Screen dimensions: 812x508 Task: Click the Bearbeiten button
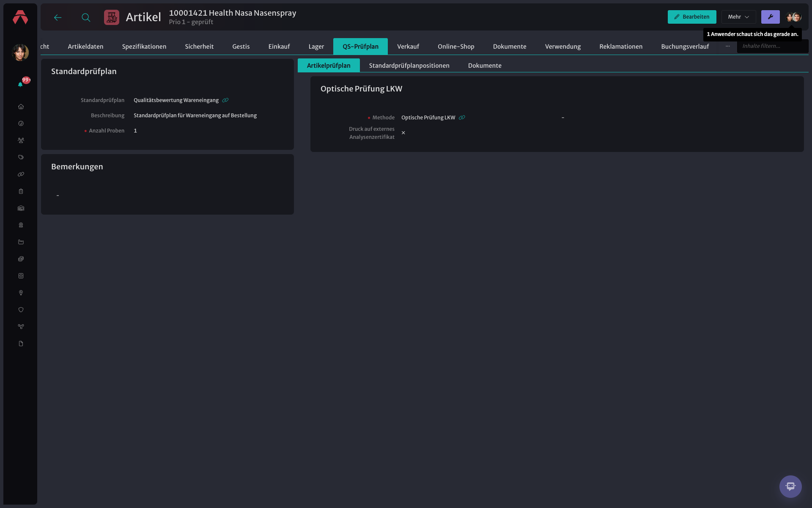[x=692, y=17]
